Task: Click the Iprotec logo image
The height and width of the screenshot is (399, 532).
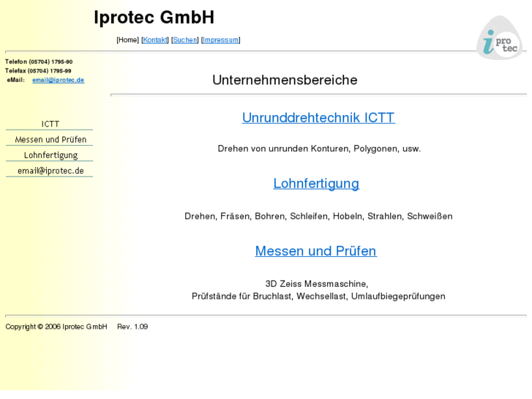Action: [x=499, y=37]
